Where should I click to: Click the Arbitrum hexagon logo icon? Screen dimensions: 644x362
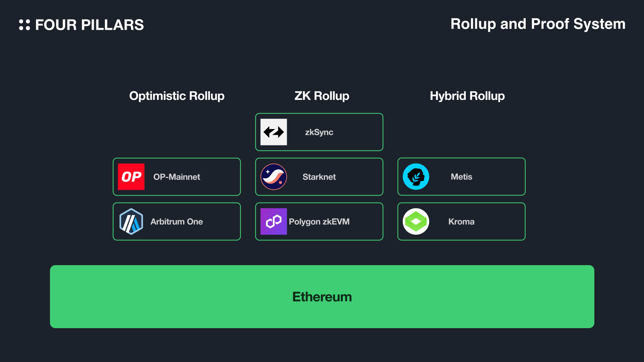pos(131,222)
